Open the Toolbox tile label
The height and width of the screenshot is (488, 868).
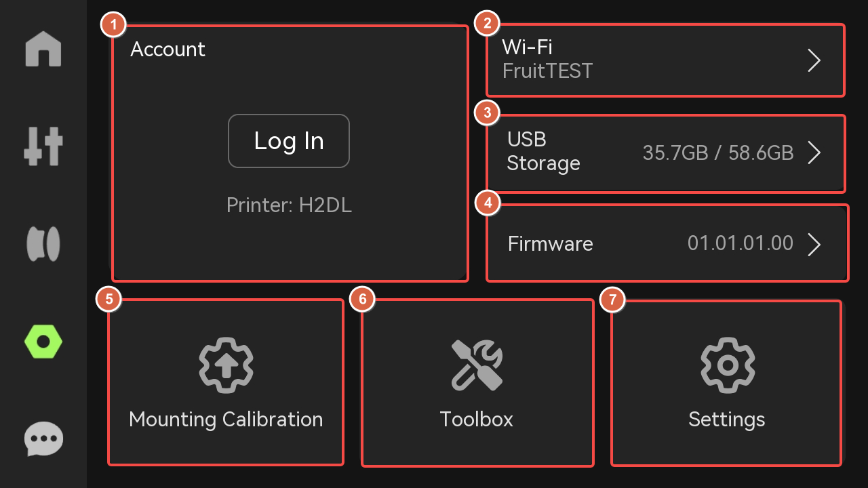[x=477, y=419]
